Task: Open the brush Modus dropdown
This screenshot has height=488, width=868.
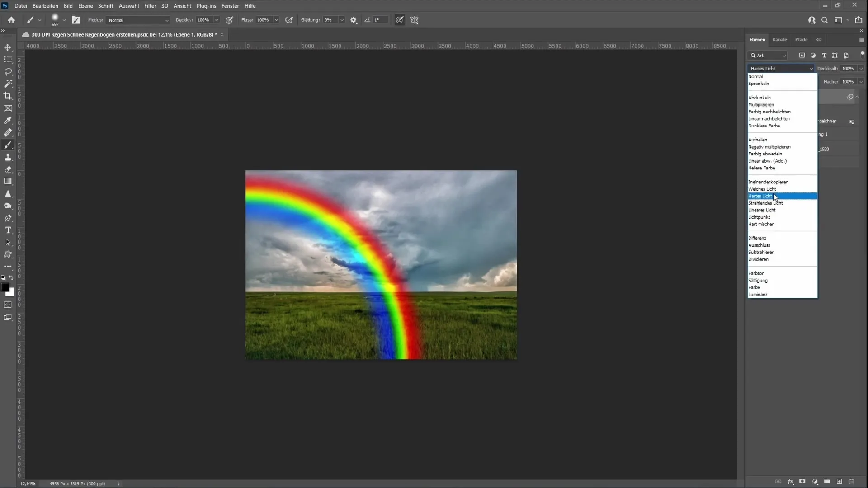Action: click(x=138, y=20)
